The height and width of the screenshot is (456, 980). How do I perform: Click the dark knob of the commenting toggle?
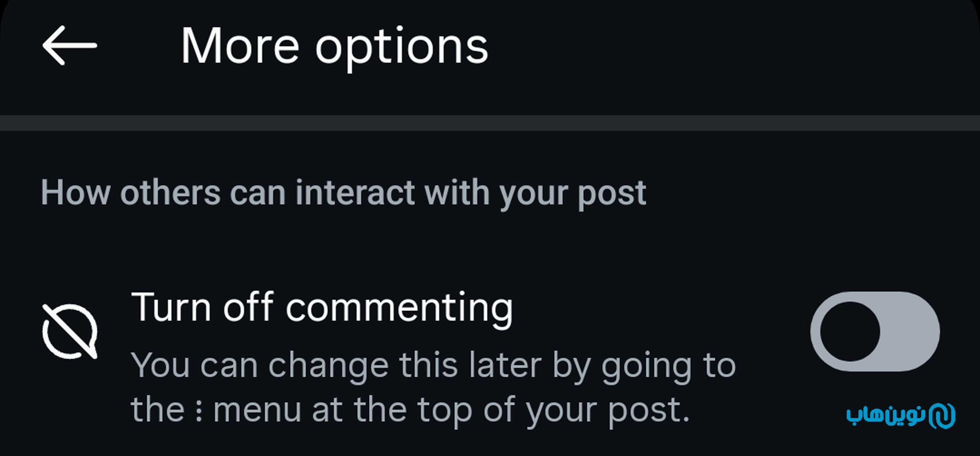pyautogui.click(x=850, y=331)
